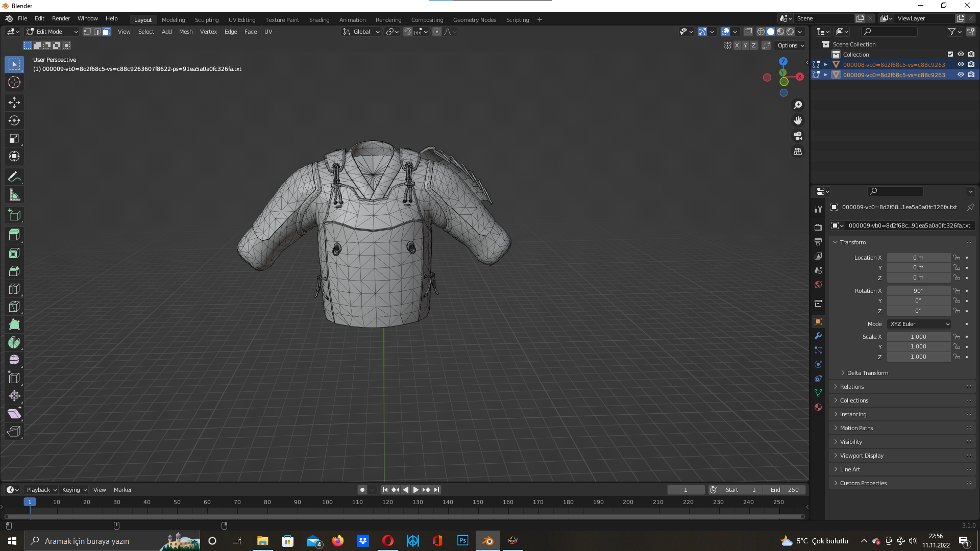The width and height of the screenshot is (980, 551).
Task: Select the Extrude Region tool
Action: tap(14, 235)
